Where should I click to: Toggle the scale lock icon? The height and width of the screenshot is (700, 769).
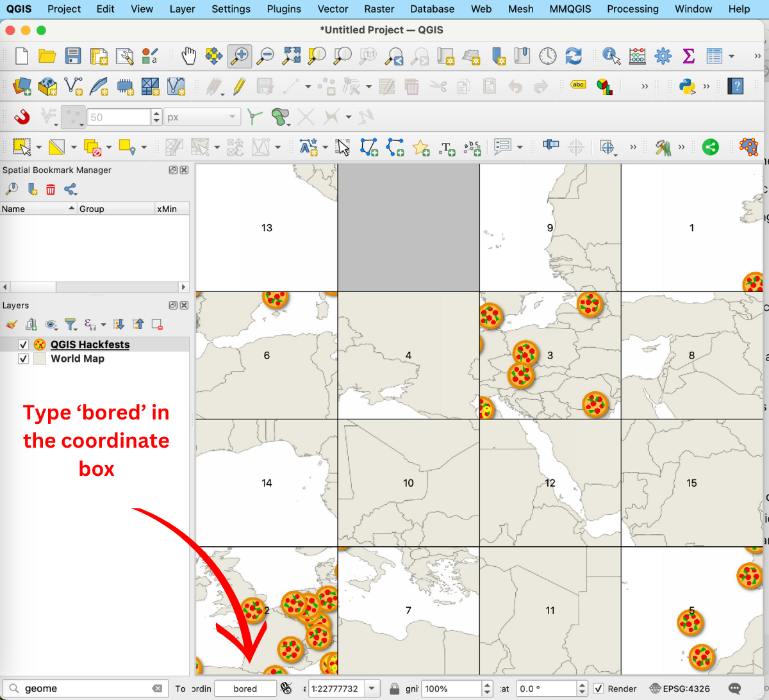pos(395,688)
